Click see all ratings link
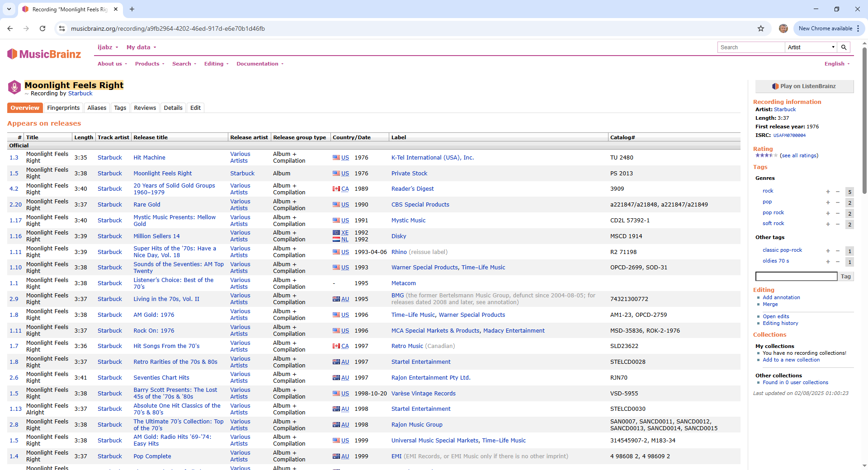Viewport: 868px width, 470px height. [799, 155]
